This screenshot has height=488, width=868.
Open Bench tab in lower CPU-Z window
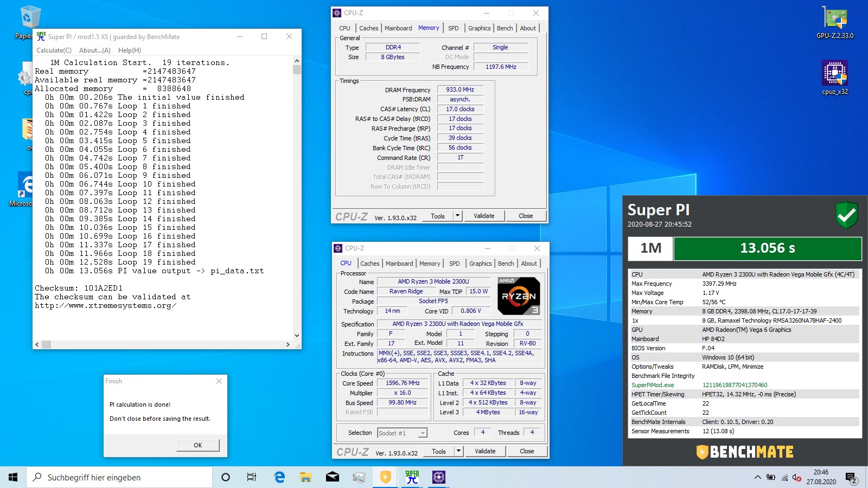pos(506,264)
